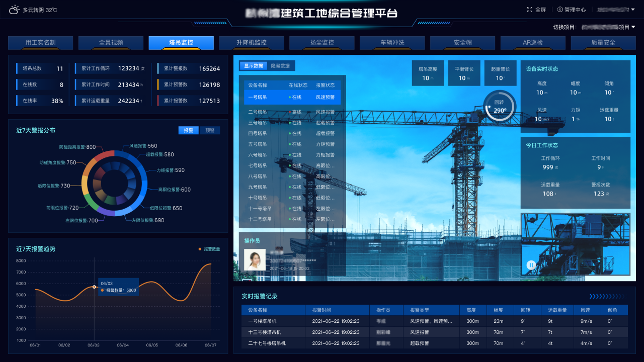644x362 pixels.
Task: Click the 06/03 data point on the trend chart
Action: 94,287
